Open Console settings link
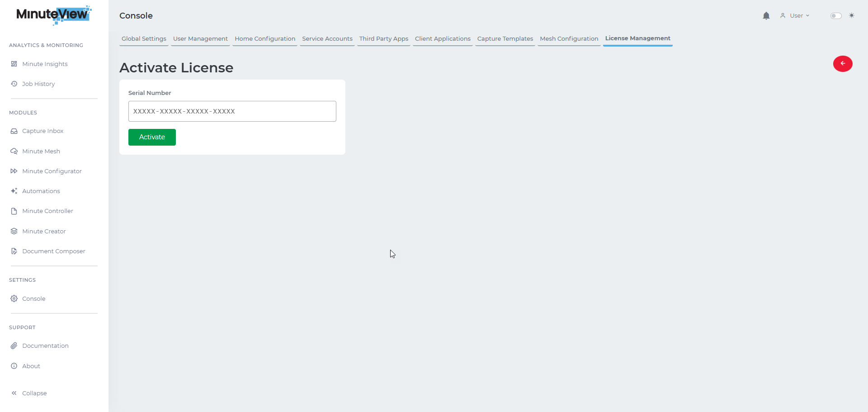868x412 pixels. point(34,299)
